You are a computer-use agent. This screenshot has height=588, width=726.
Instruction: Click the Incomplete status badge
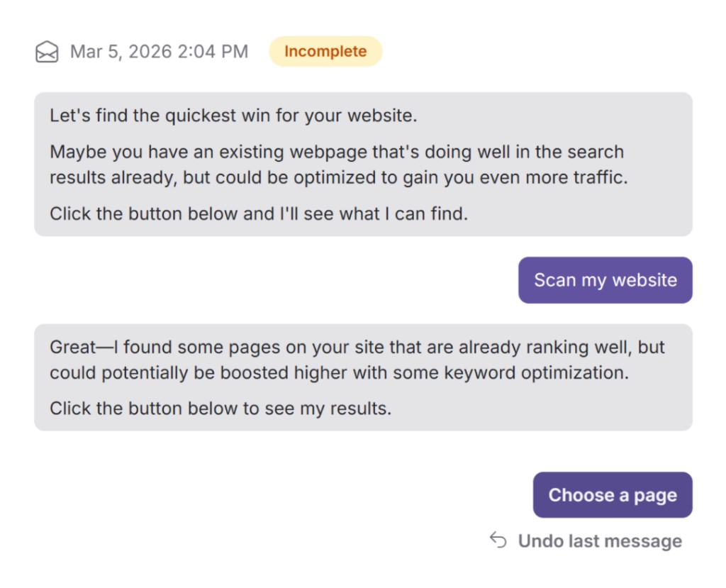tap(325, 51)
